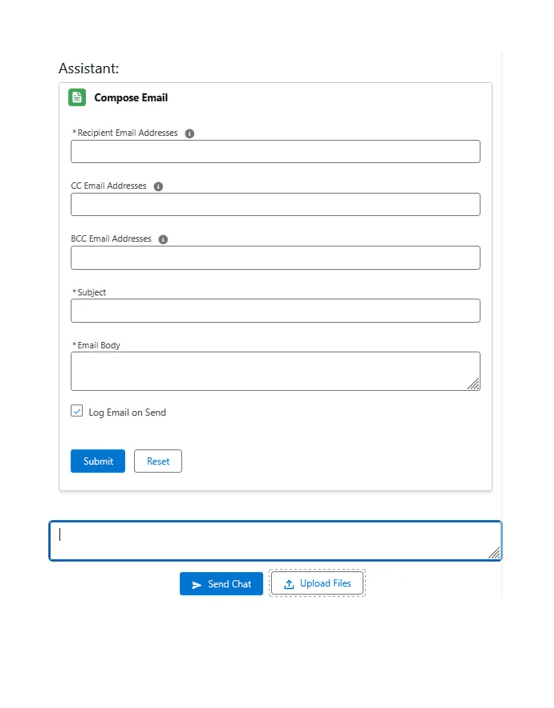Click the Log Email on Send label
This screenshot has height=708, width=554.
coord(127,412)
